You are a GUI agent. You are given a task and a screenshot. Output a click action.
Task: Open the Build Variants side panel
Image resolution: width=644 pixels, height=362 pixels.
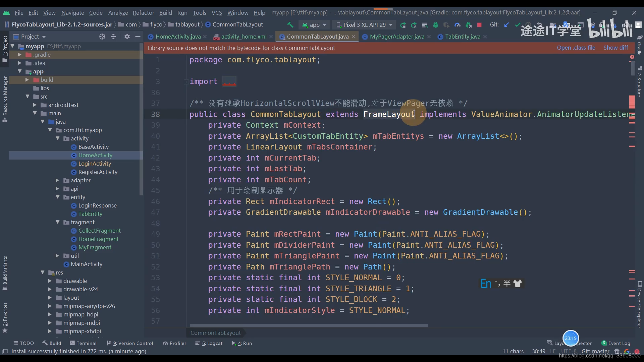pos(5,273)
